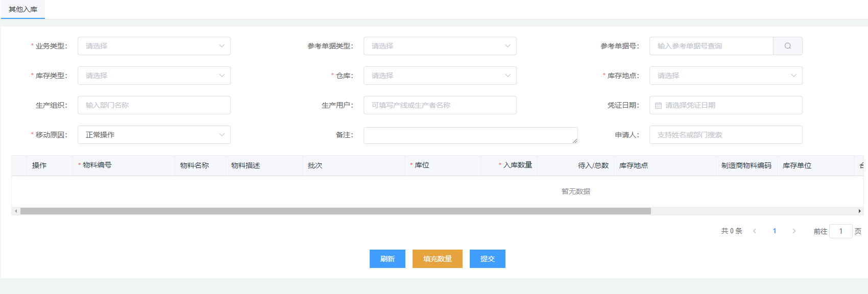Screen dimensions: 868x294
Task: Click the right arrow of horizontal scrollbar
Action: (x=859, y=211)
